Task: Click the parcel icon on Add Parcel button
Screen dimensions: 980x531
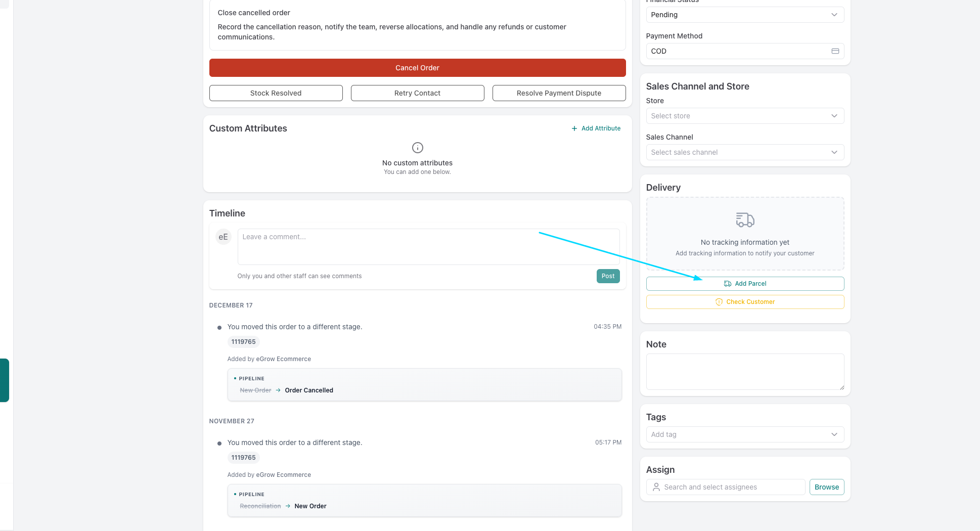Action: 727,284
